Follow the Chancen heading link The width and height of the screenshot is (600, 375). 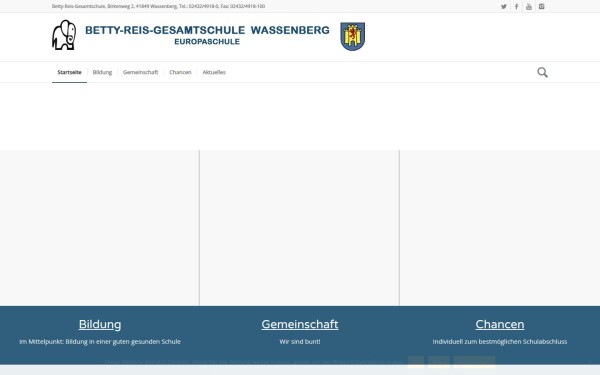pos(500,324)
